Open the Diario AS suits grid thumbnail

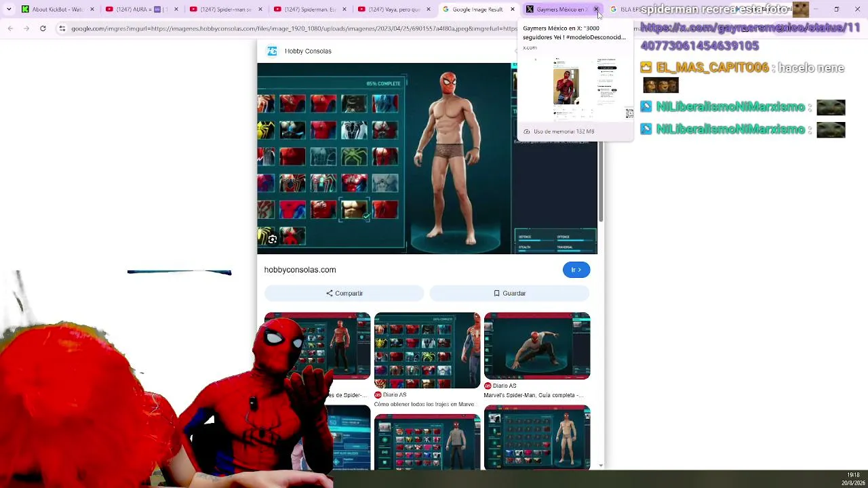pos(427,350)
